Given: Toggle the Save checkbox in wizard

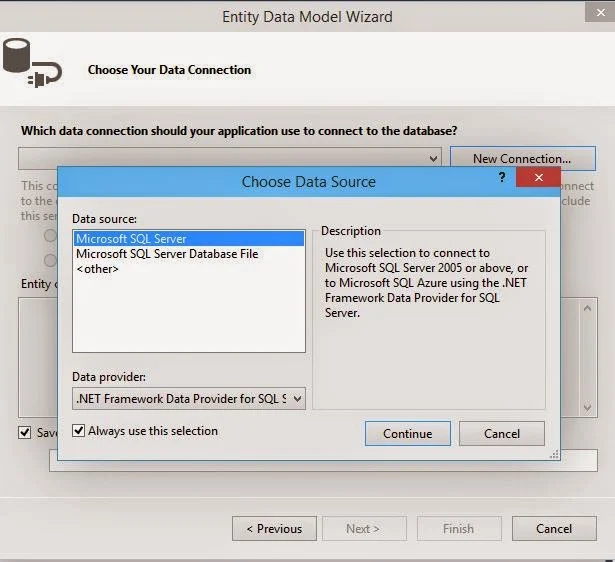Looking at the screenshot, I should click(25, 433).
